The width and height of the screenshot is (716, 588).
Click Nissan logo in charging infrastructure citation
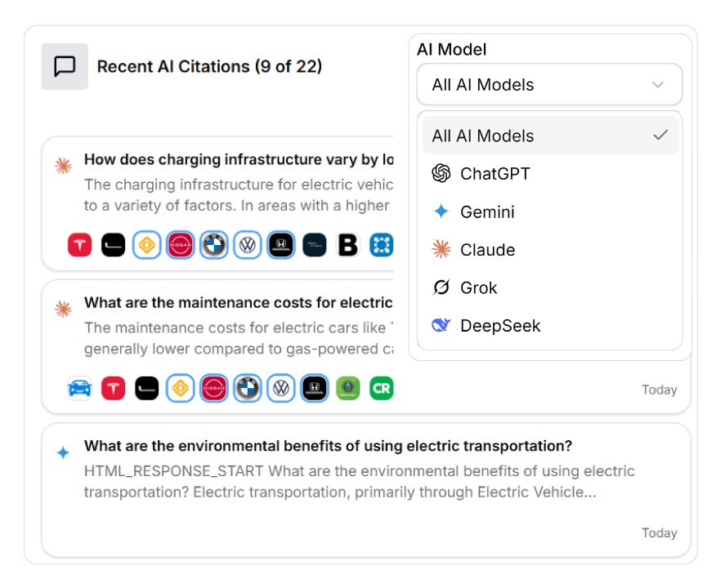180,245
